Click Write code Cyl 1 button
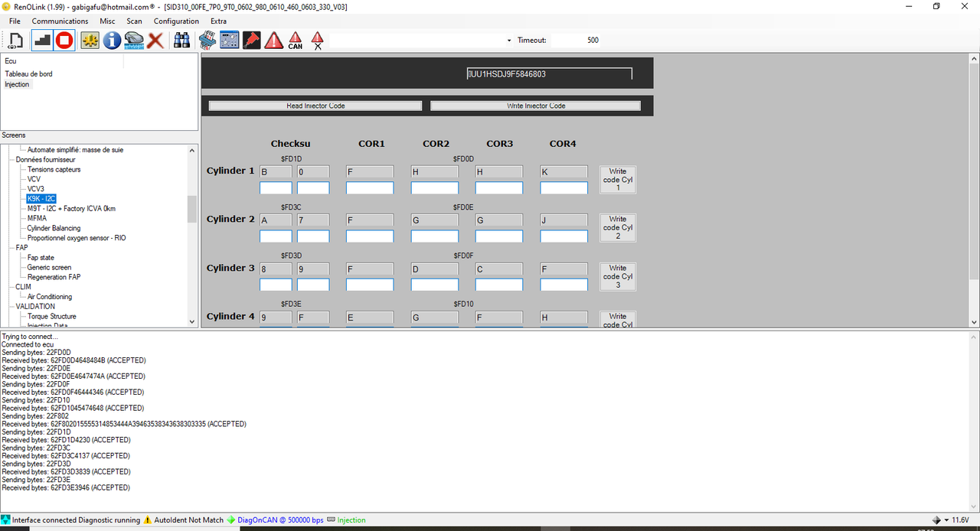Image resolution: width=980 pixels, height=531 pixels. tap(618, 180)
